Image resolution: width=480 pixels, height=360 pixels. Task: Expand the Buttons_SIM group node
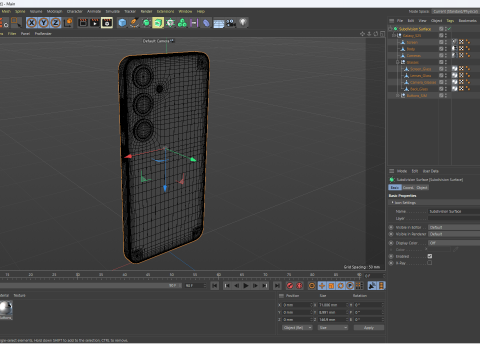tap(398, 95)
